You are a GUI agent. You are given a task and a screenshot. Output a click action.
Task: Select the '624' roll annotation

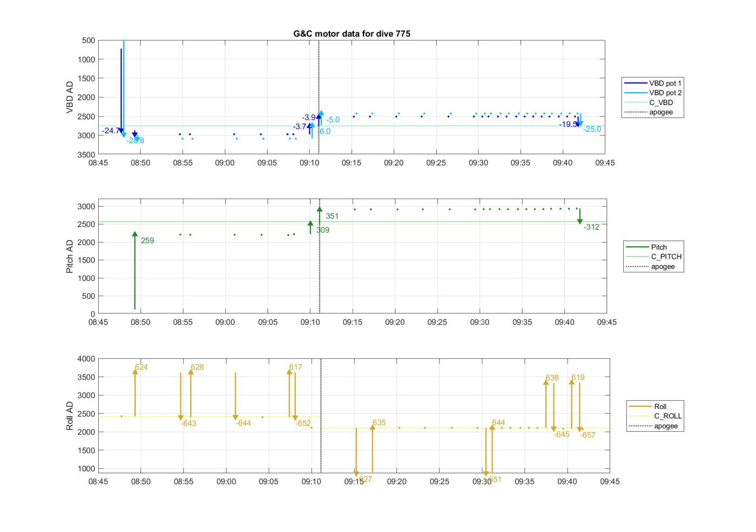[x=141, y=367]
